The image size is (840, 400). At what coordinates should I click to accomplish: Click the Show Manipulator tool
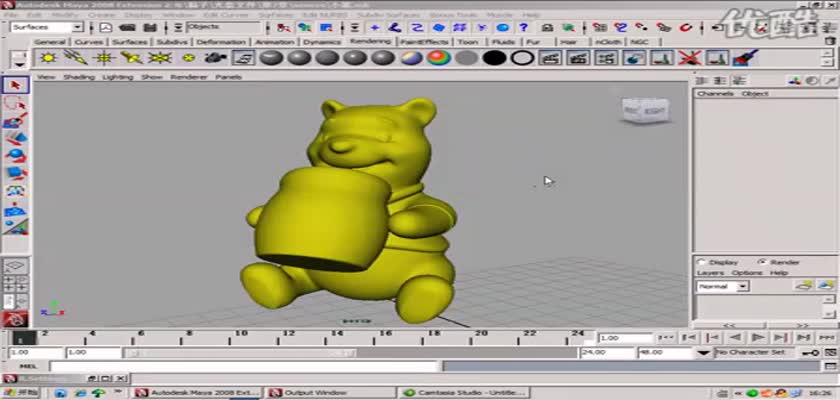[x=15, y=227]
